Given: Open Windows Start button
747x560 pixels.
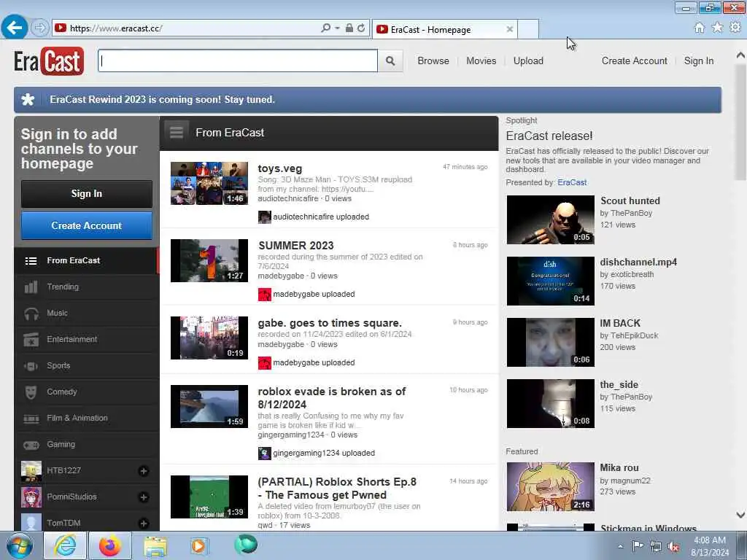Looking at the screenshot, I should tap(20, 545).
